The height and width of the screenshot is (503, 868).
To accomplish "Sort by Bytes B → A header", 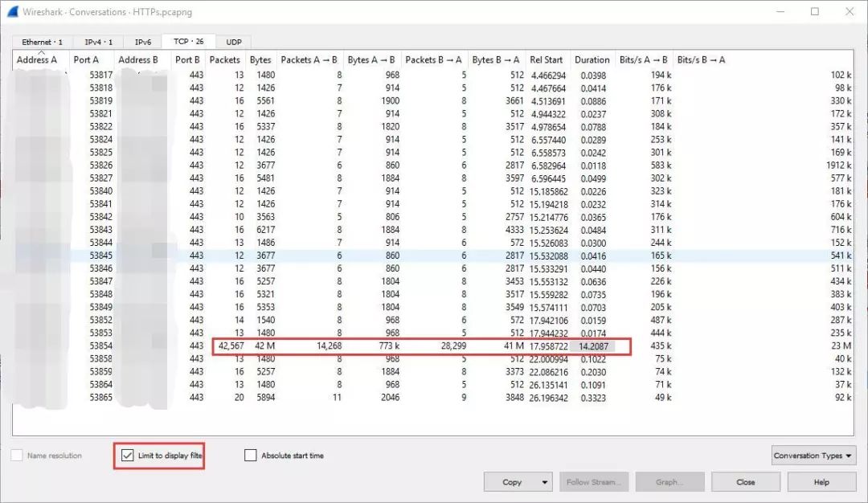I will 496,59.
